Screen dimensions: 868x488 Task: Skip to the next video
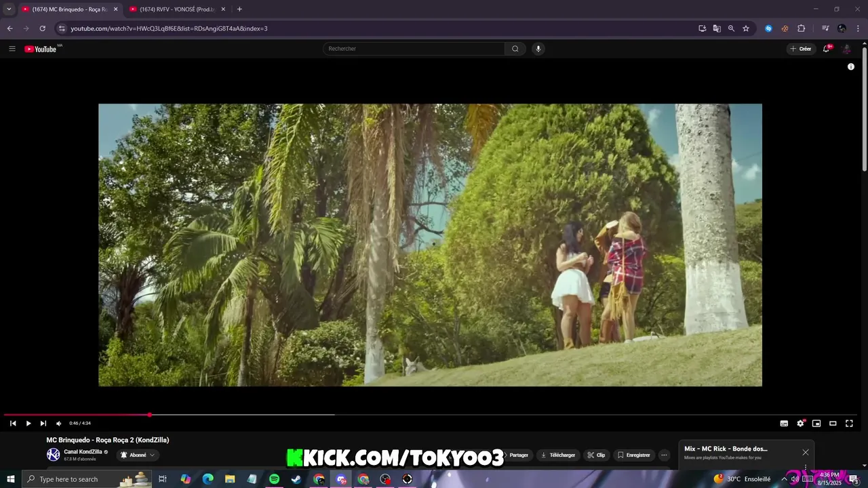[x=43, y=424]
